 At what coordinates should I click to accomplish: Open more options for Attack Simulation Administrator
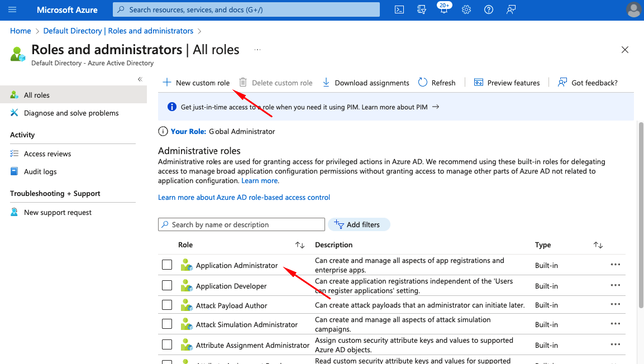(x=616, y=324)
